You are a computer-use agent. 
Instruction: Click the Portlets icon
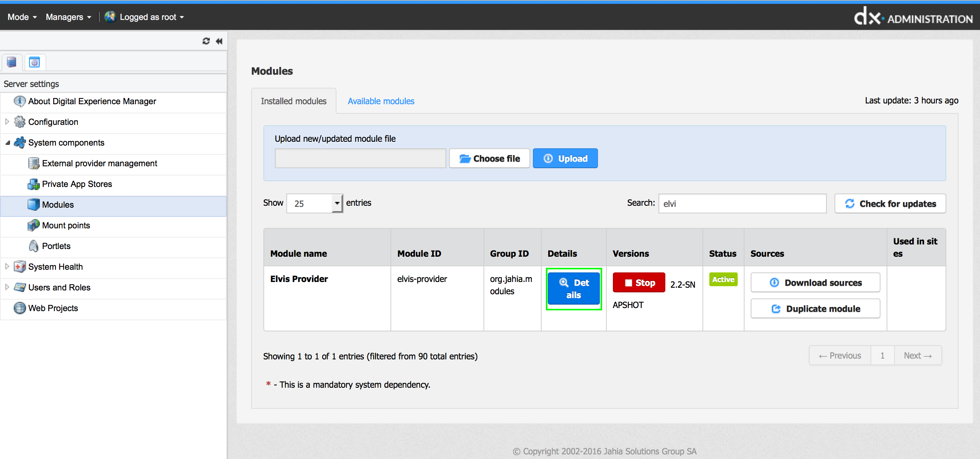click(x=34, y=246)
